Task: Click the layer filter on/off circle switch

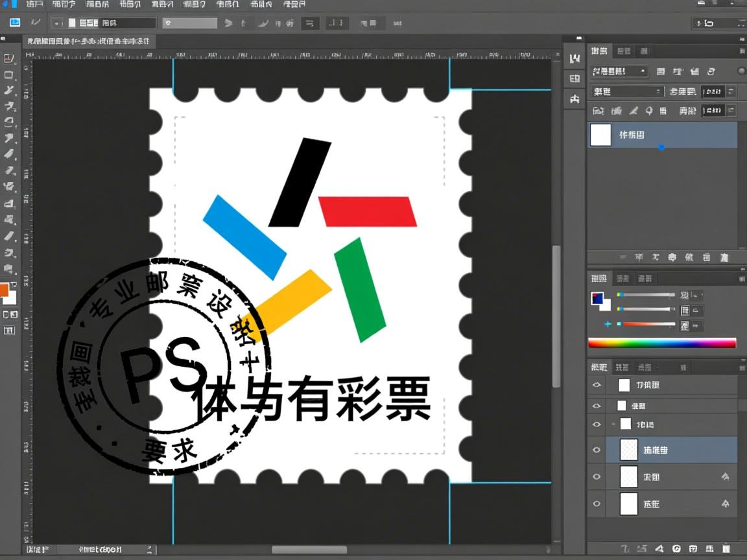Action: (741, 71)
